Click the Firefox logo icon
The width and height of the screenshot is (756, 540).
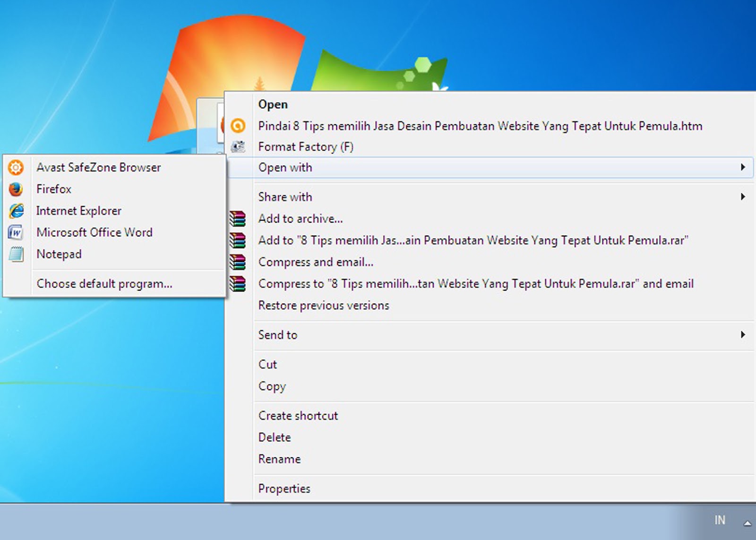click(x=16, y=189)
